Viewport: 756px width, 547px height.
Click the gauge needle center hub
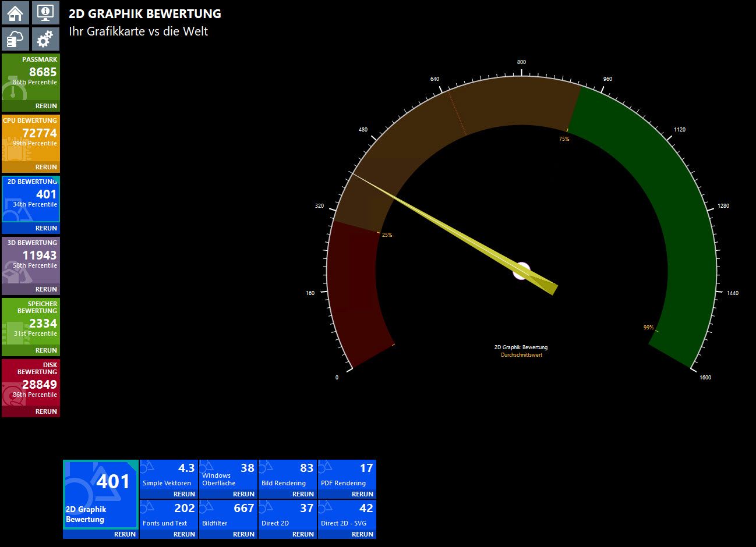click(x=521, y=271)
